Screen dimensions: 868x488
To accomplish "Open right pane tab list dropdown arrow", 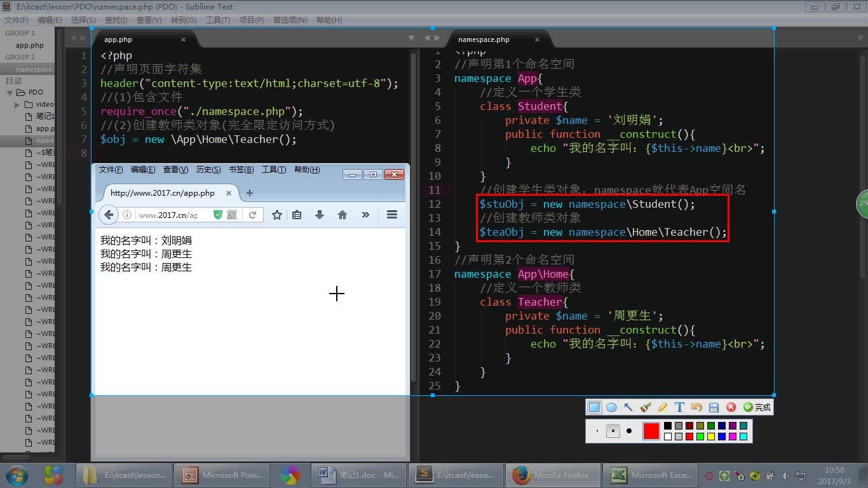I will pyautogui.click(x=860, y=39).
